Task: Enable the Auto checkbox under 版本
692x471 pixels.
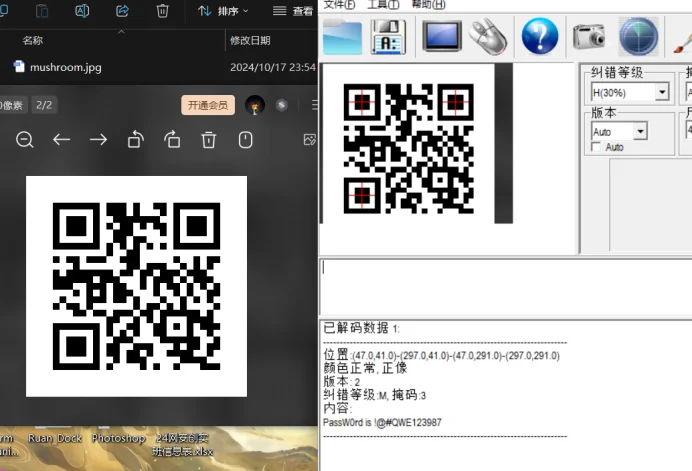Action: click(x=596, y=147)
